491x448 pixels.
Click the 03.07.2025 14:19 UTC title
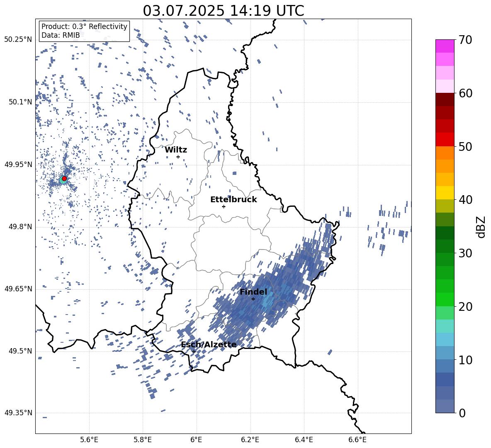pyautogui.click(x=224, y=11)
